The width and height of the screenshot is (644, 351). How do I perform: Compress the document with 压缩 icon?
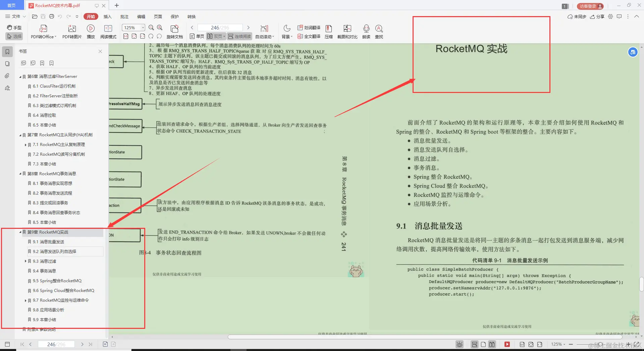[329, 31]
